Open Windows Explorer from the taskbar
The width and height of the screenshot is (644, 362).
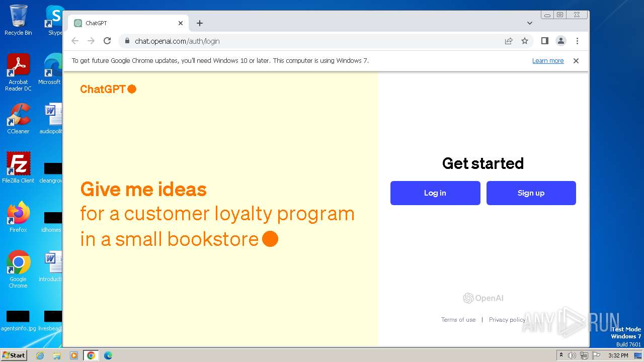(57, 355)
